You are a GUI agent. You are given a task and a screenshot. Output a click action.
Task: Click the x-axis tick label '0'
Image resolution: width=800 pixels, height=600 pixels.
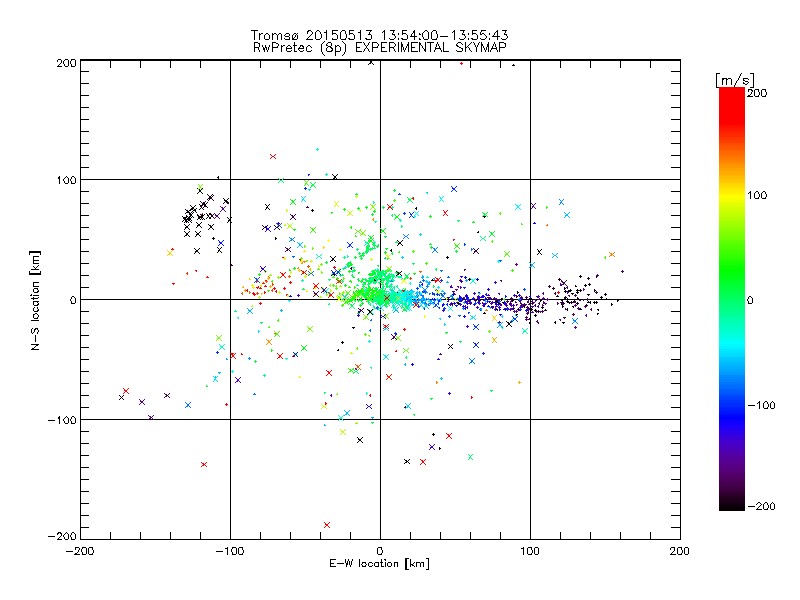coord(380,551)
